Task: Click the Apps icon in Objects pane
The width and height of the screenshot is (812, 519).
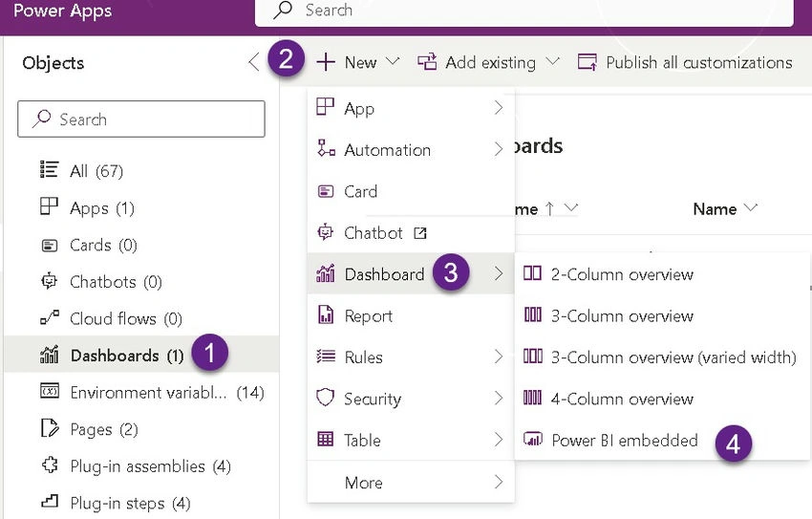Action: coord(49,206)
